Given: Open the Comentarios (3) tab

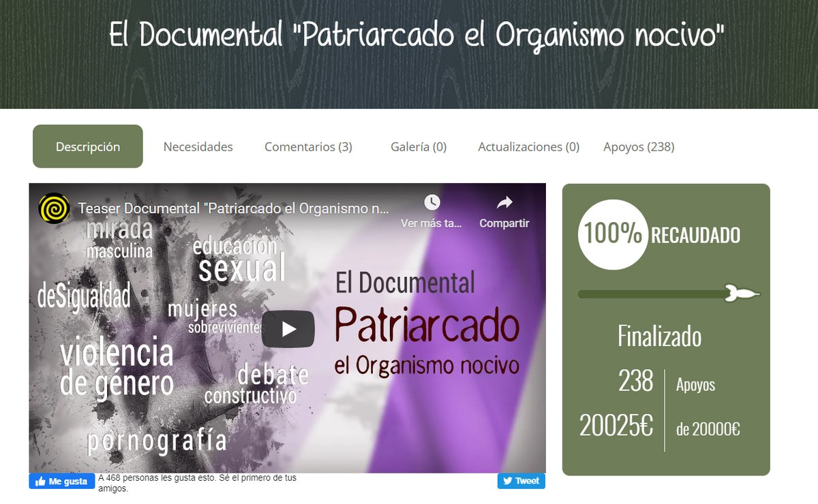Looking at the screenshot, I should click(x=309, y=146).
